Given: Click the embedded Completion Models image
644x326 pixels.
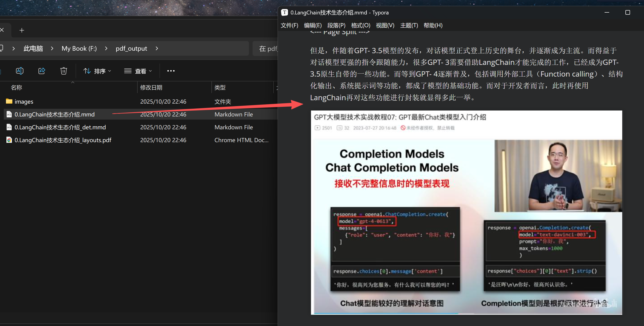Looking at the screenshot, I should 466,213.
